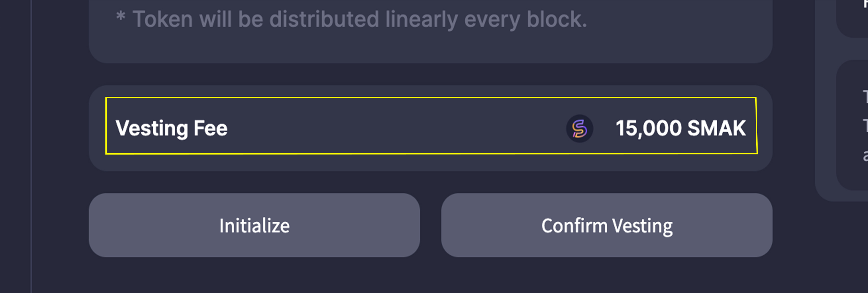Select the Vesting Fee label

coord(171,128)
